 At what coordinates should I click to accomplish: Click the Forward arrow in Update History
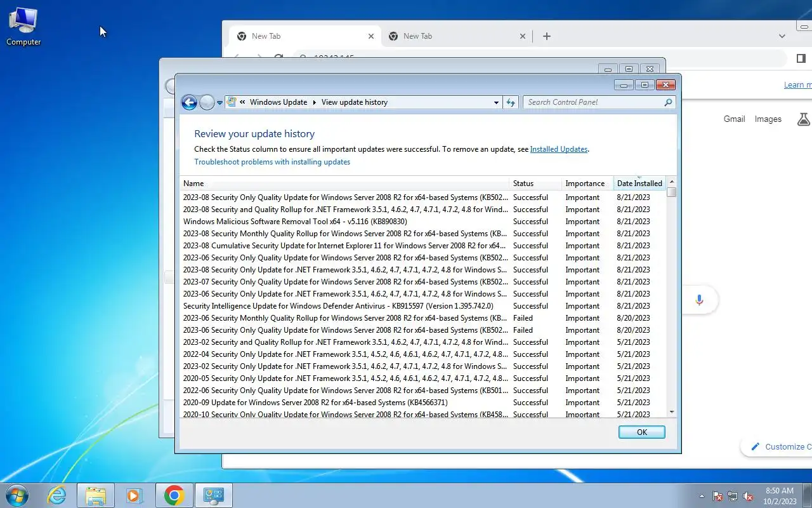pyautogui.click(x=207, y=102)
